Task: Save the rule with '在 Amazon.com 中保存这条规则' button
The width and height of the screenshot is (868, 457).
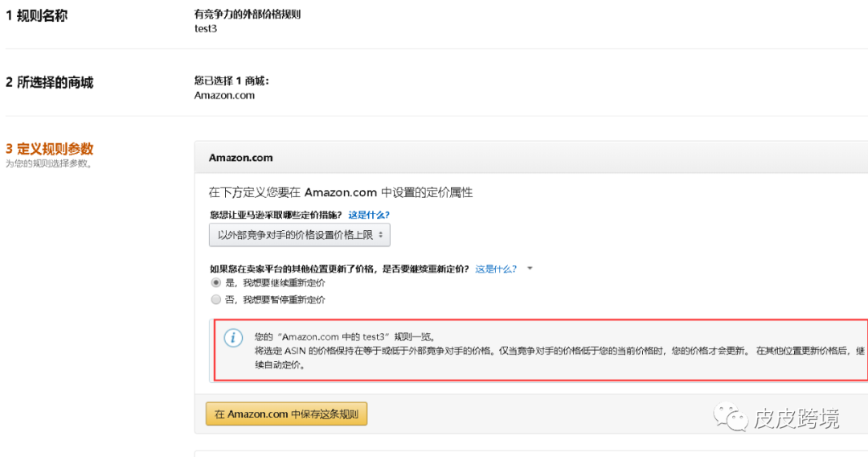Action: click(x=286, y=414)
